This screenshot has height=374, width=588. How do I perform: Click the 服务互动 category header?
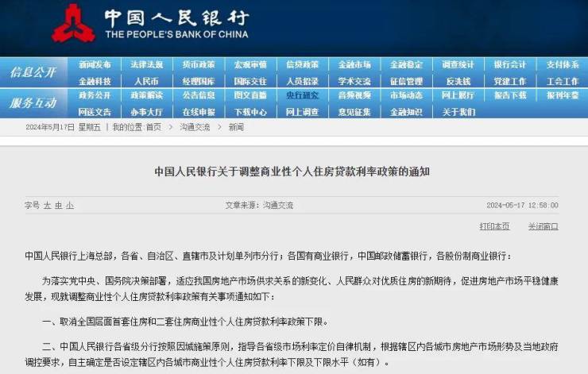point(33,103)
